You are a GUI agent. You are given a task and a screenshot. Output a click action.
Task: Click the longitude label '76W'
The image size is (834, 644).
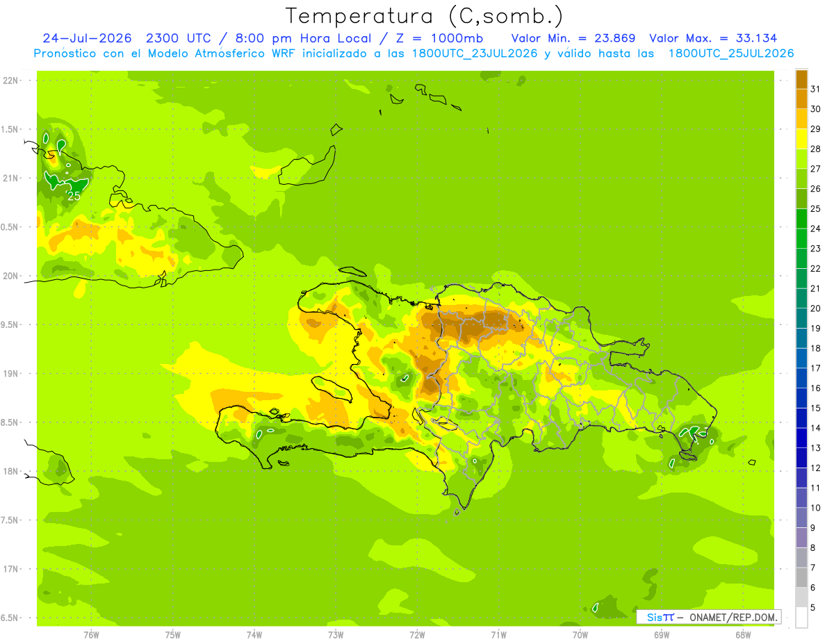pyautogui.click(x=91, y=634)
